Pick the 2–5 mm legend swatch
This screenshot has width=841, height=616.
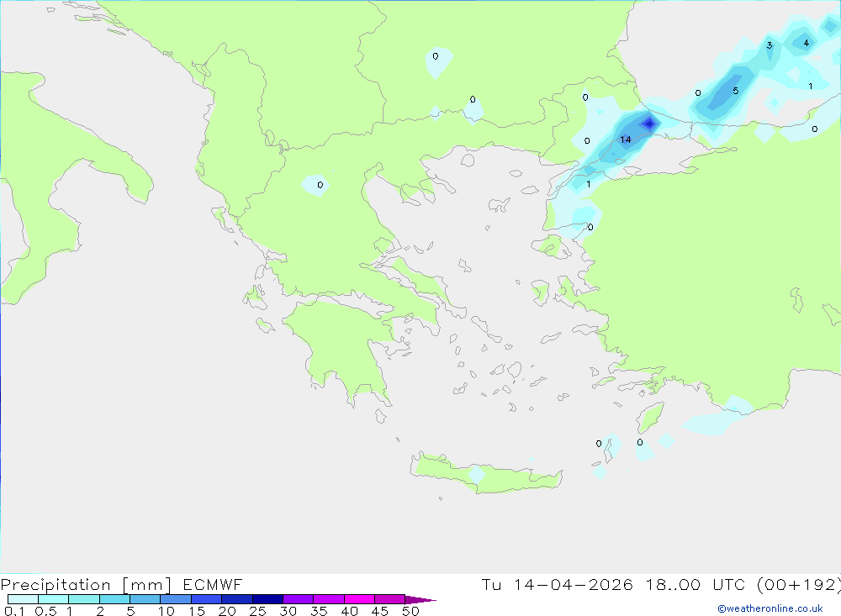point(114,599)
